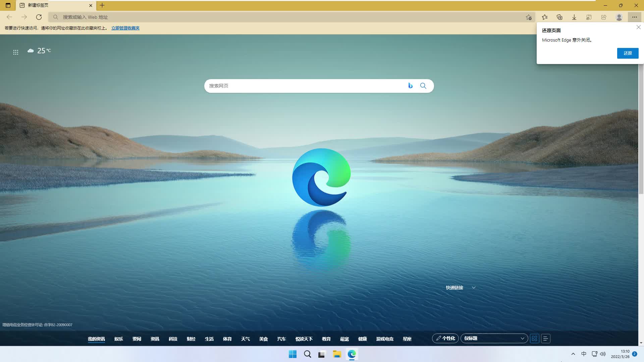Image resolution: width=644 pixels, height=362 pixels.
Task: Select the 星座 feed tab
Action: click(x=407, y=339)
